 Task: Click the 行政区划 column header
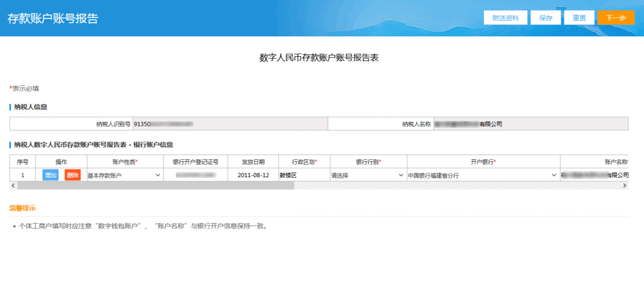(304, 162)
